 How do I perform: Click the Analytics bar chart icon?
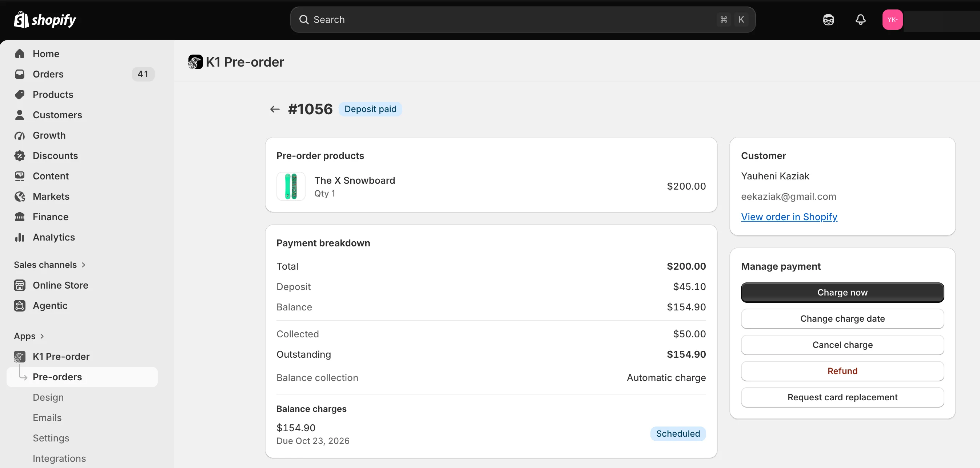20,237
